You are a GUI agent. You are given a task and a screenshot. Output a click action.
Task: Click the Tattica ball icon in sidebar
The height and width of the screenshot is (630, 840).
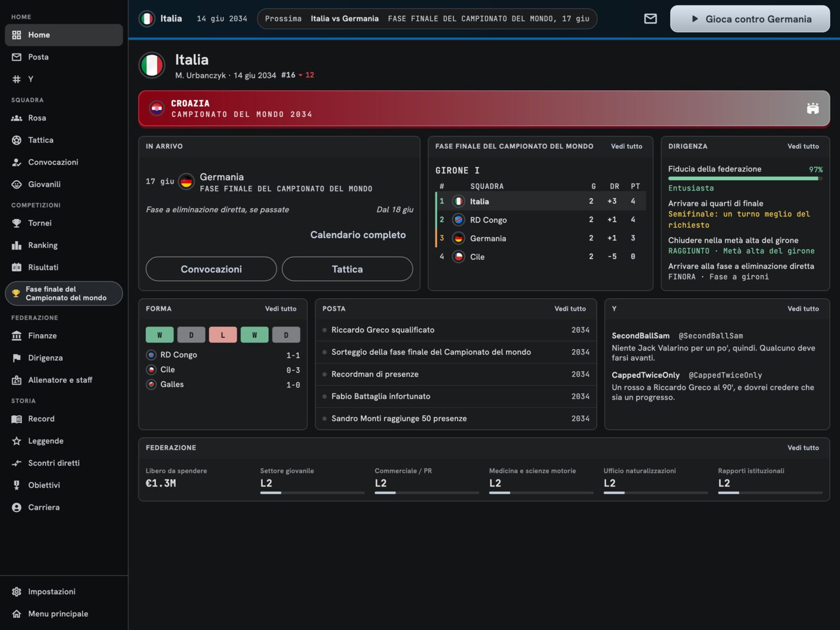pyautogui.click(x=17, y=140)
